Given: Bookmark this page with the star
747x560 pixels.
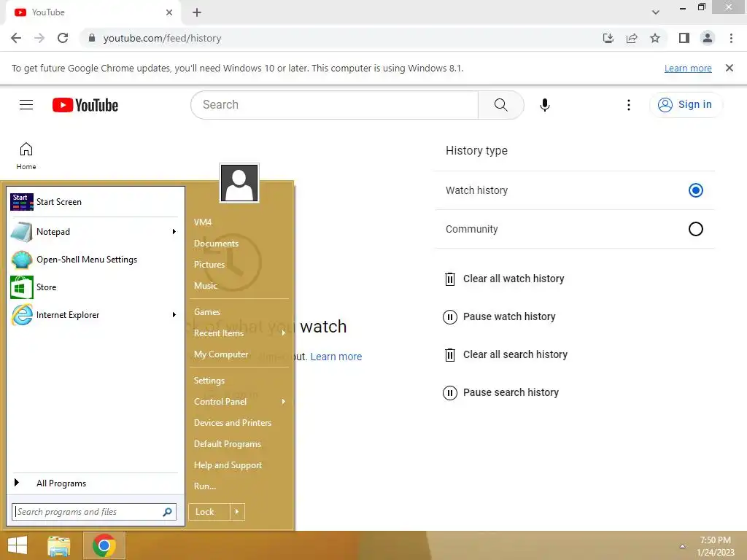Looking at the screenshot, I should click(x=655, y=38).
